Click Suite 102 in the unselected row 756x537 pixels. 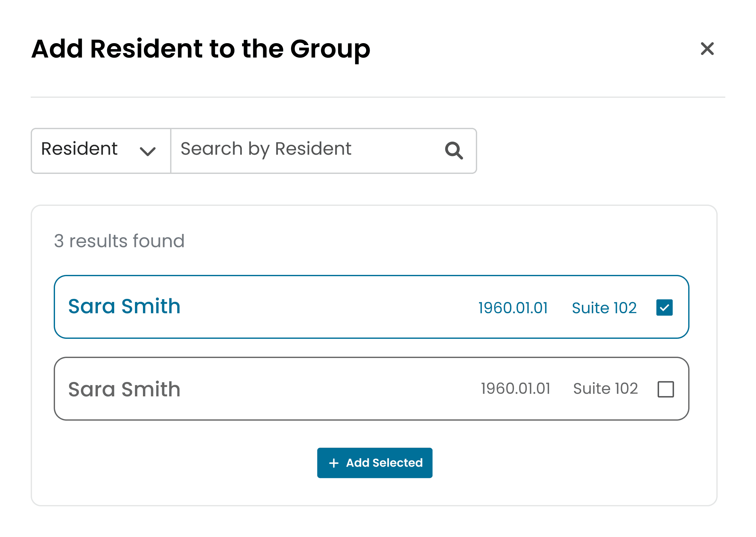coord(605,389)
